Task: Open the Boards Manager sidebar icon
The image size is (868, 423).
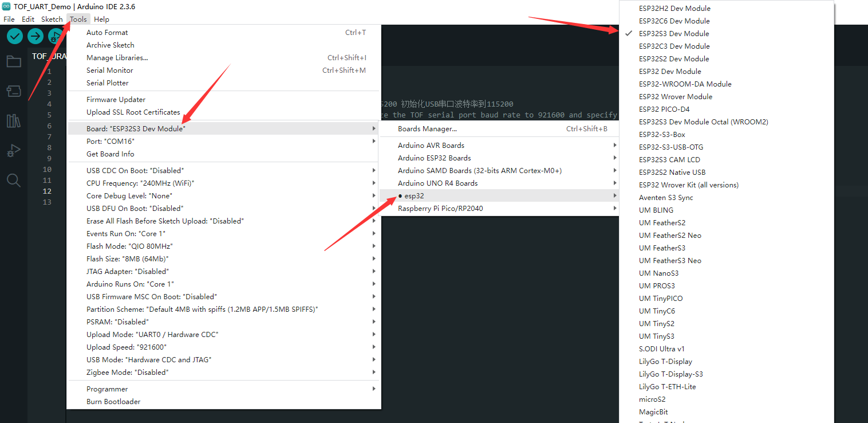Action: coord(14,91)
